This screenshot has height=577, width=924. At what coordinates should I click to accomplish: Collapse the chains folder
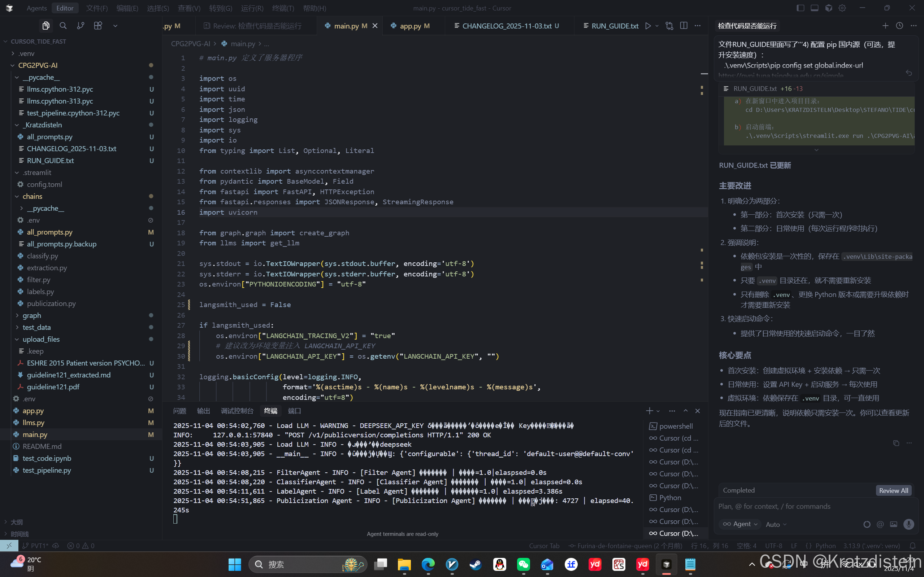32,196
